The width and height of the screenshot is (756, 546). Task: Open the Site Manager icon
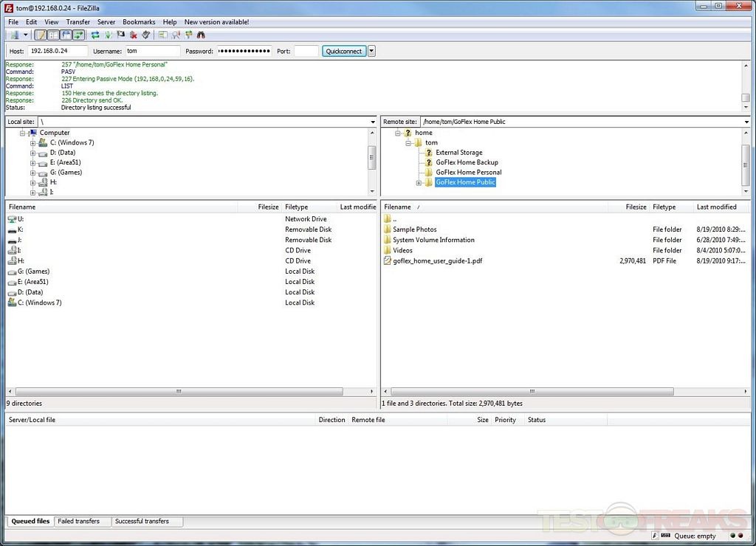tap(14, 35)
